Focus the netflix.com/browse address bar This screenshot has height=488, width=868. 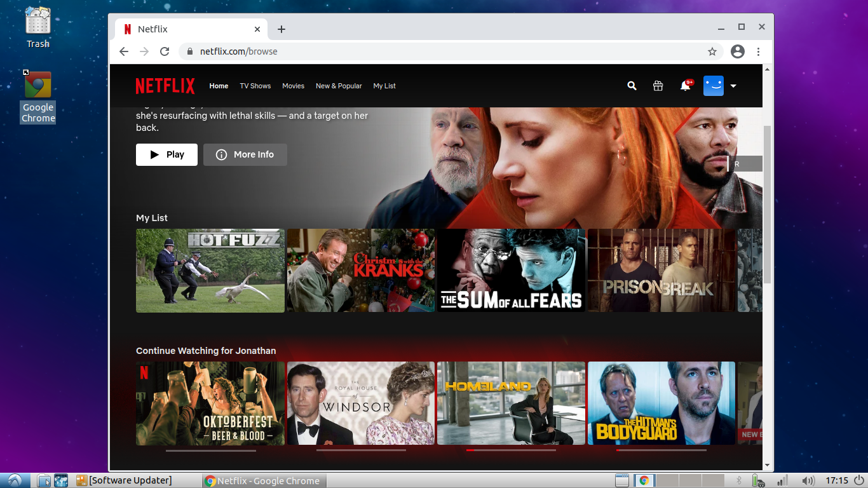click(x=451, y=51)
